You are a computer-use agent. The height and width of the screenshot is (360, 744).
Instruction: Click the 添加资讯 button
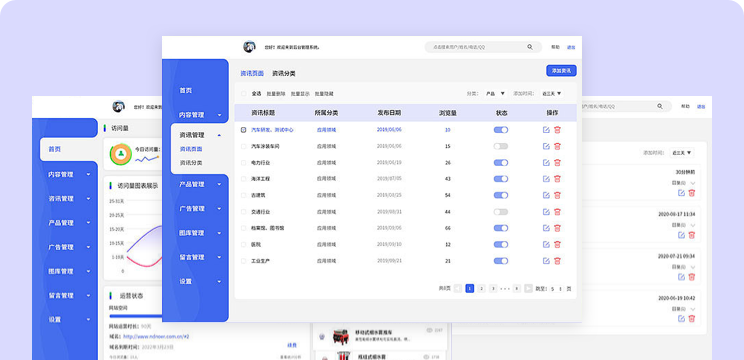(x=561, y=71)
